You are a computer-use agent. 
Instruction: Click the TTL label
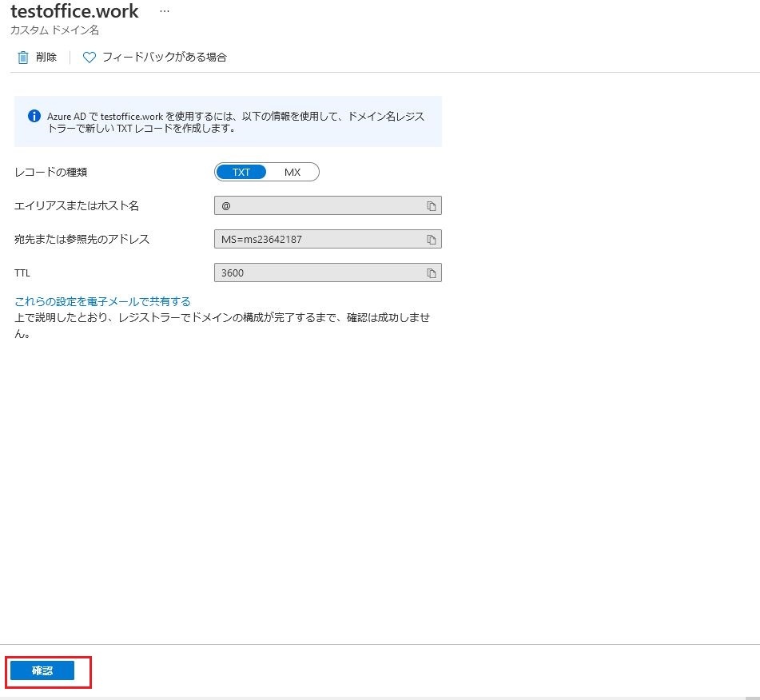coord(22,273)
